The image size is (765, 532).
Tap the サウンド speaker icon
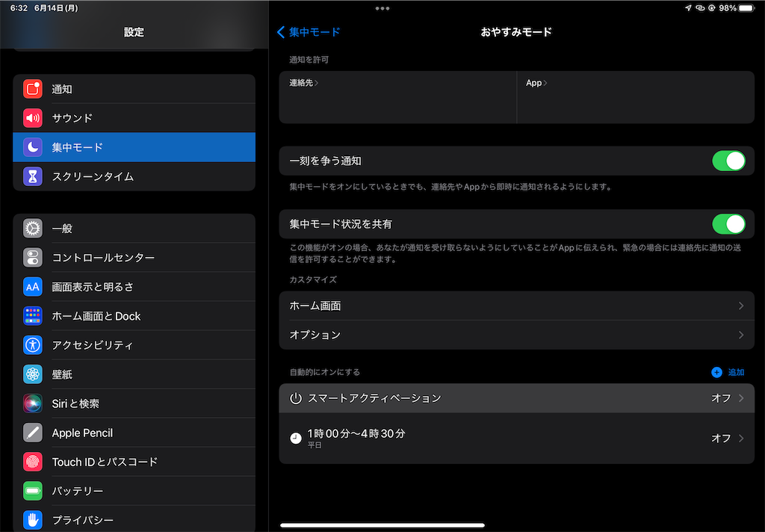tap(33, 118)
